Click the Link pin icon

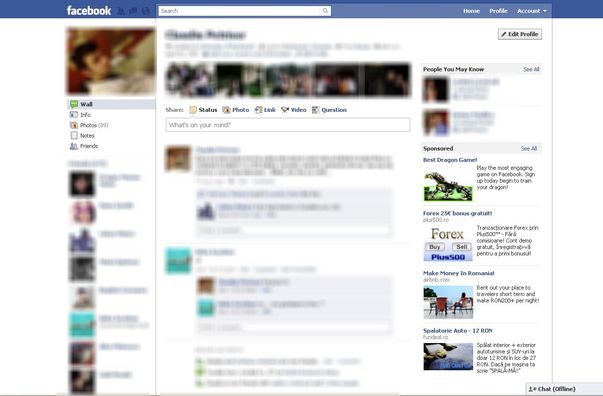(x=259, y=110)
